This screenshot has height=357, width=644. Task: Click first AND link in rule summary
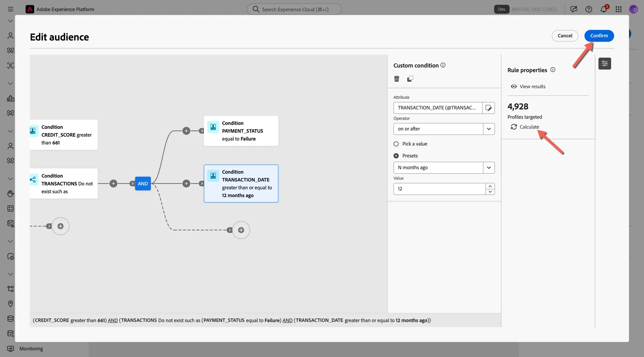pyautogui.click(x=113, y=320)
